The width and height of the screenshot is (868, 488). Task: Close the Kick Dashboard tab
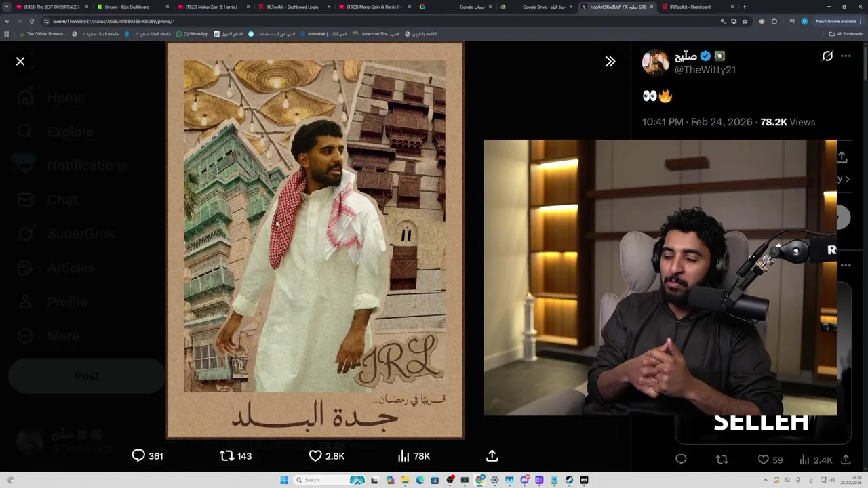[x=167, y=7]
